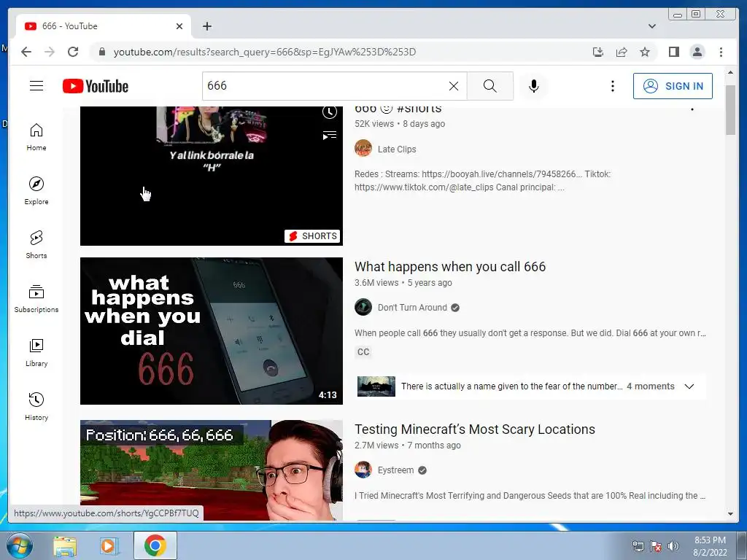The height and width of the screenshot is (560, 747).
Task: Click the page scrollbar thumb
Action: tap(730, 109)
